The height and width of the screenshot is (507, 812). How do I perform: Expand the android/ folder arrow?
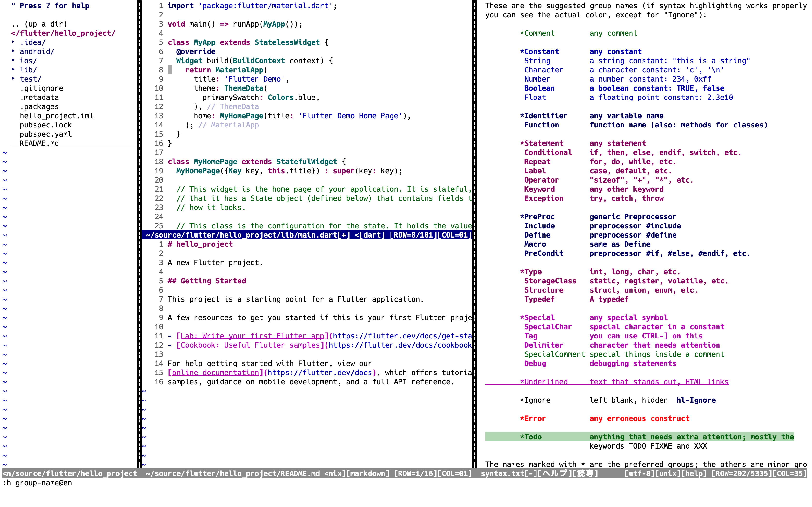point(13,51)
